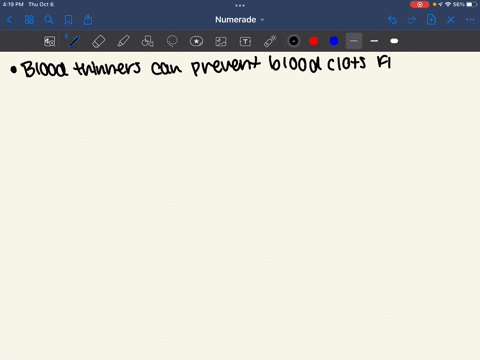Open the Elements star sticker tool
The image size is (480, 360).
[x=196, y=41]
